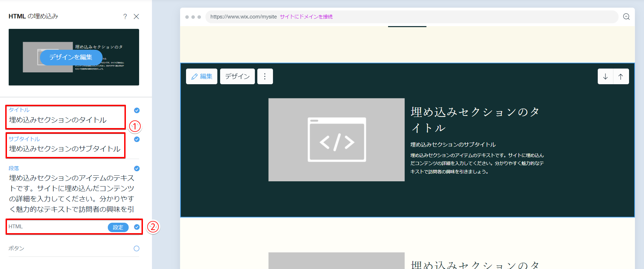The width and height of the screenshot is (644, 269).
Task: Click the デザインを編集 button
Action: tap(71, 57)
